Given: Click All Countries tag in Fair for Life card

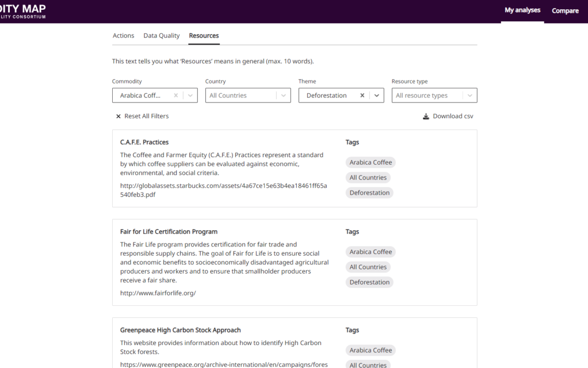Looking at the screenshot, I should [368, 267].
